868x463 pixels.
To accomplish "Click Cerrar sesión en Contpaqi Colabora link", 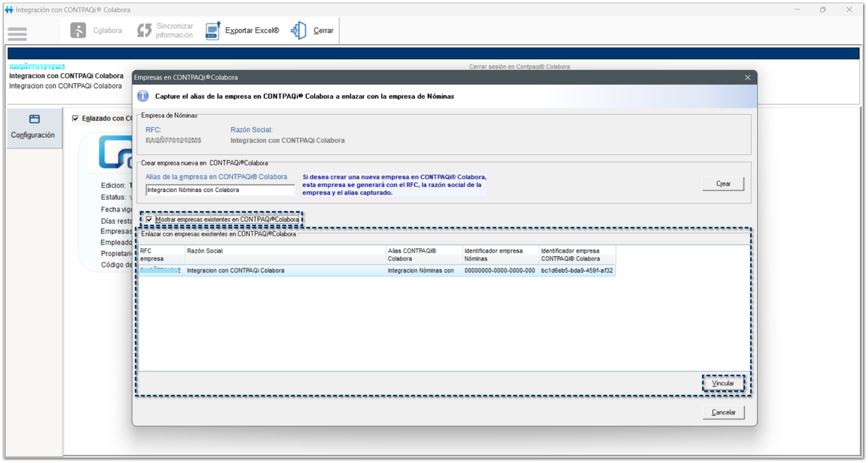I will pos(519,67).
